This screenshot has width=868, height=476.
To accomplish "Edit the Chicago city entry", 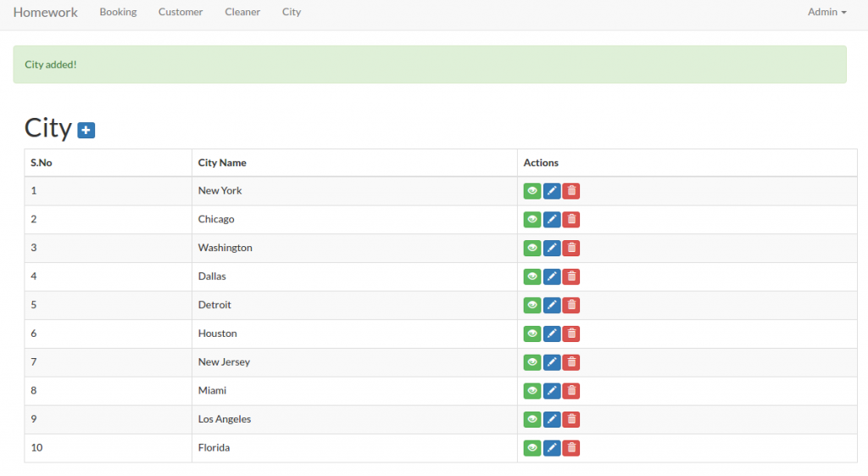I will (x=552, y=220).
